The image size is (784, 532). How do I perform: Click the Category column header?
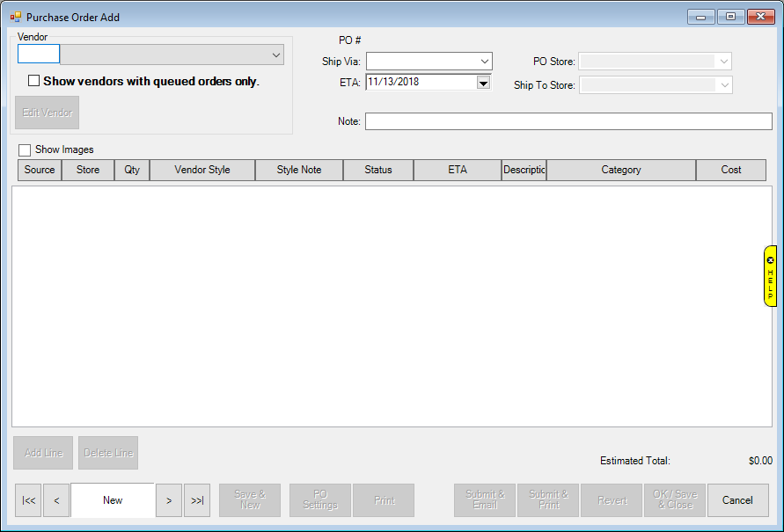[621, 170]
